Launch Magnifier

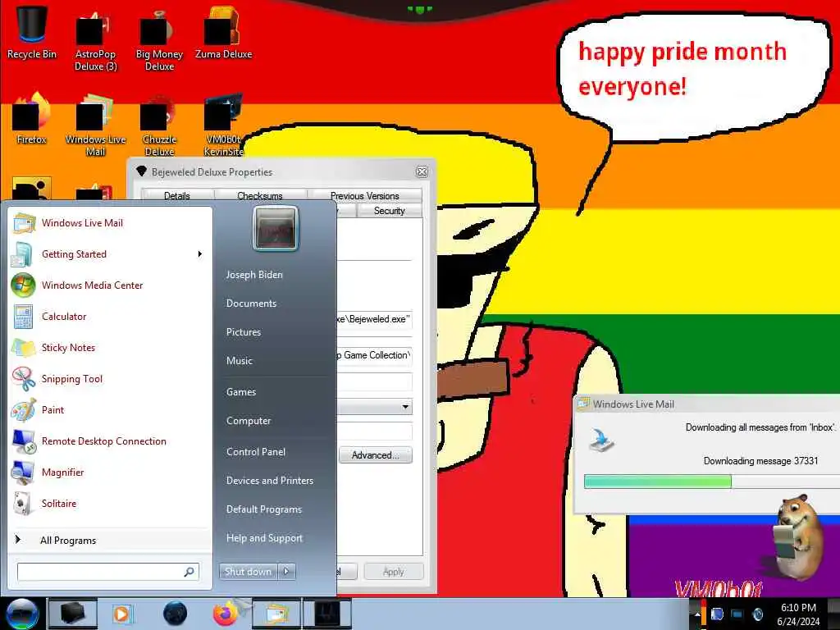tap(110, 472)
